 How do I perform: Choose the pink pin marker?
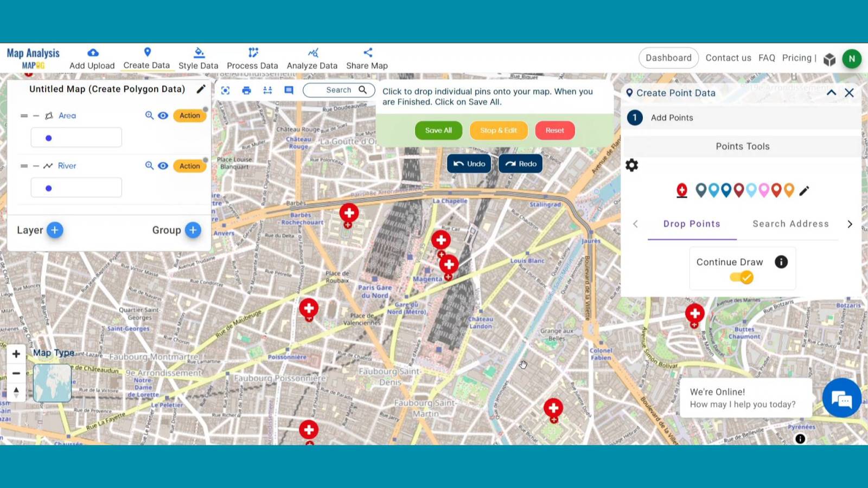(764, 190)
